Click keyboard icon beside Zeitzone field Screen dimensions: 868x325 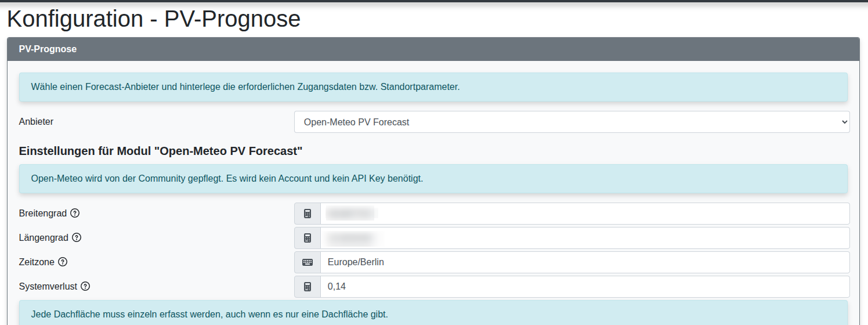[308, 262]
